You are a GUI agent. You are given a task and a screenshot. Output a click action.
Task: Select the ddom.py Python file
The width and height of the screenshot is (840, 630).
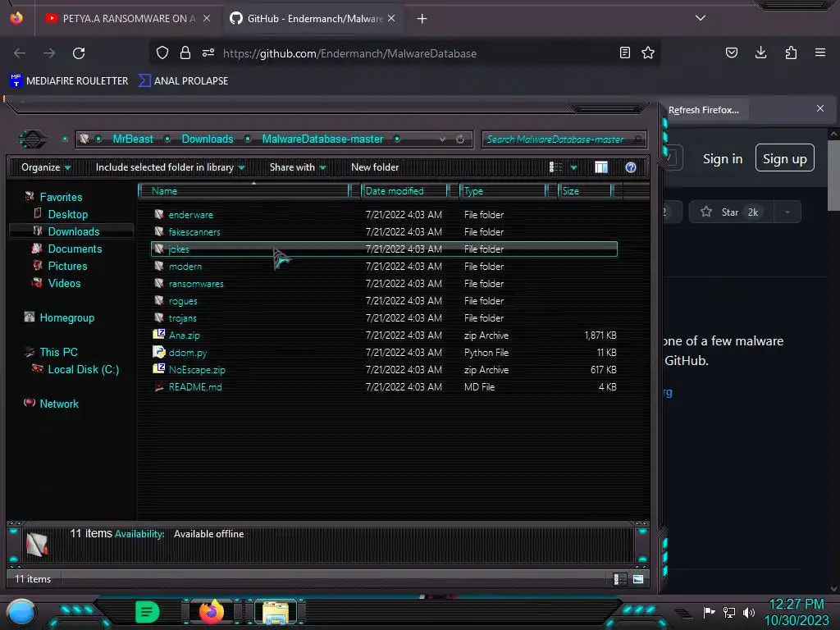tap(384, 353)
